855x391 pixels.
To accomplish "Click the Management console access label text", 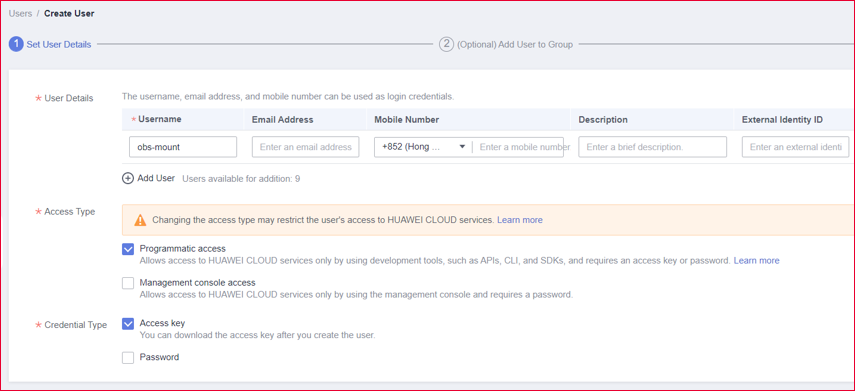I will (x=197, y=282).
